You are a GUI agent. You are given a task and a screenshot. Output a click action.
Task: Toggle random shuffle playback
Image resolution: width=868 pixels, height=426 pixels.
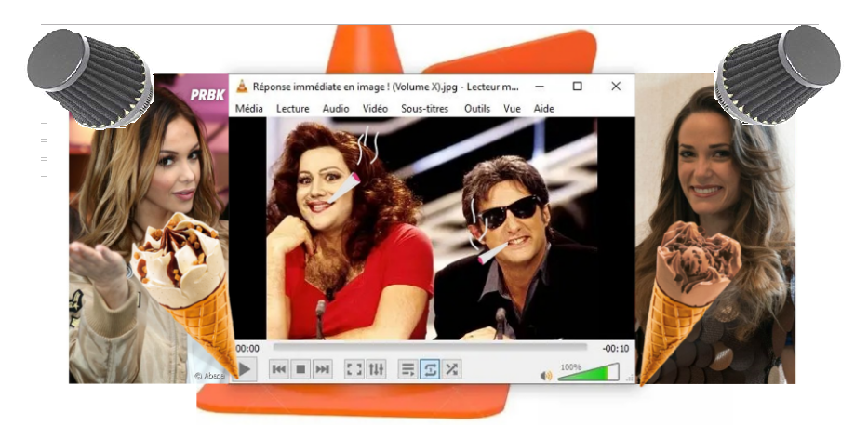pos(451,369)
